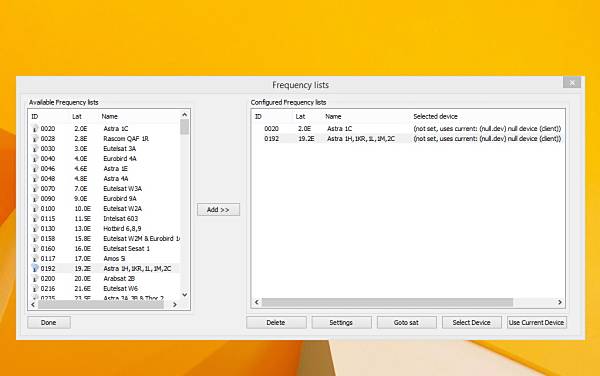The height and width of the screenshot is (376, 600).
Task: Click highlighted satellite icon for ID 0192
Action: (35, 268)
